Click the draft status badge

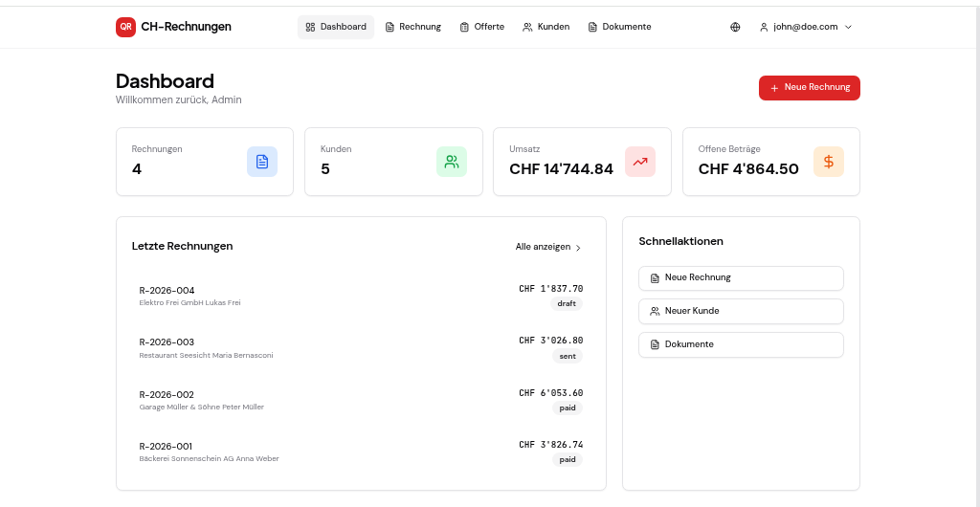point(567,303)
